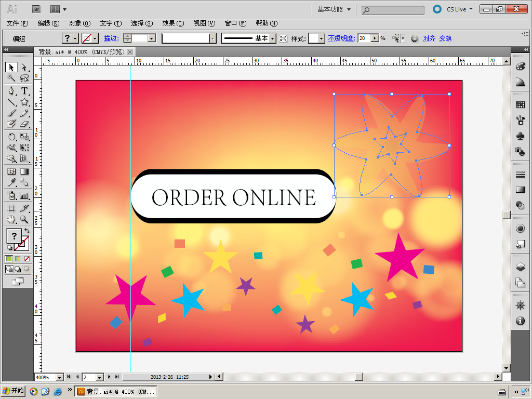Select the Zoom magnifier tool
This screenshot has height=399, width=532.
[24, 219]
